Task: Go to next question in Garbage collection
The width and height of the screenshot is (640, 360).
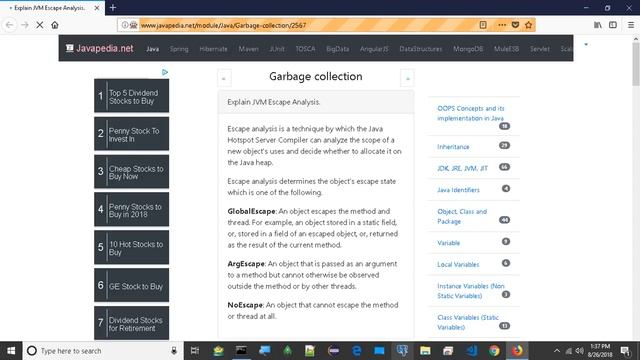Action: (x=407, y=78)
